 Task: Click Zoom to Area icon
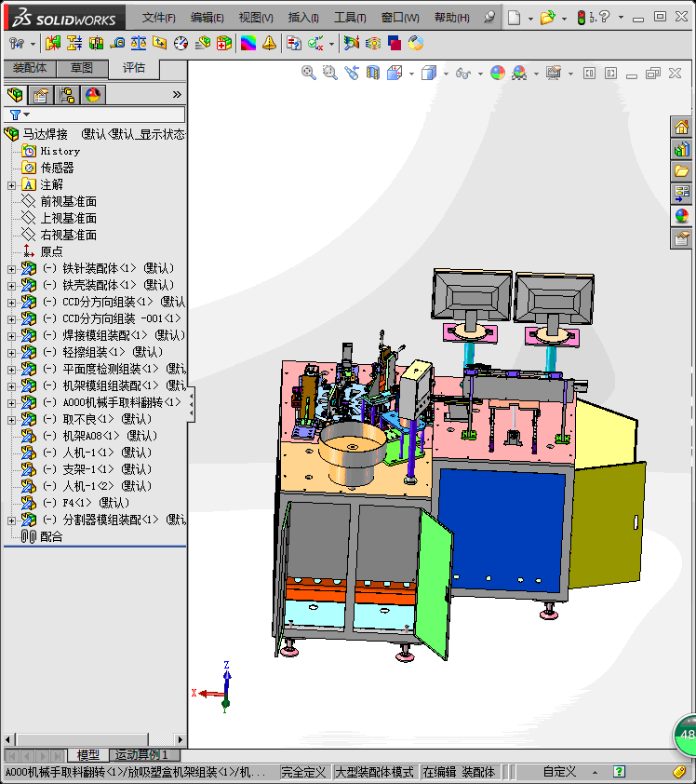329,73
